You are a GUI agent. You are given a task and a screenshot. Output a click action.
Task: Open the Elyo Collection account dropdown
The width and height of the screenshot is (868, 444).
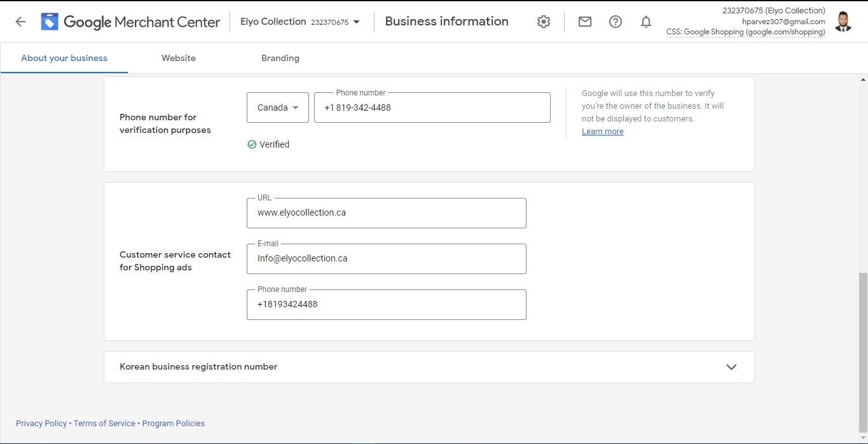pos(300,22)
